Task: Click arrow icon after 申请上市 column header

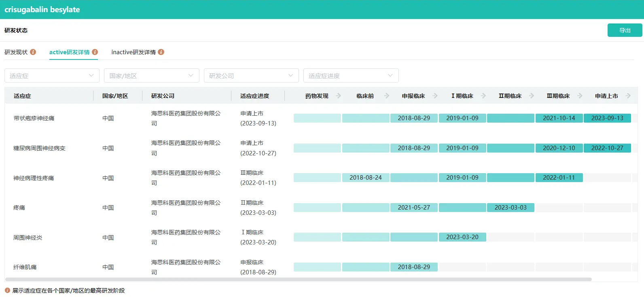Action: (628, 96)
